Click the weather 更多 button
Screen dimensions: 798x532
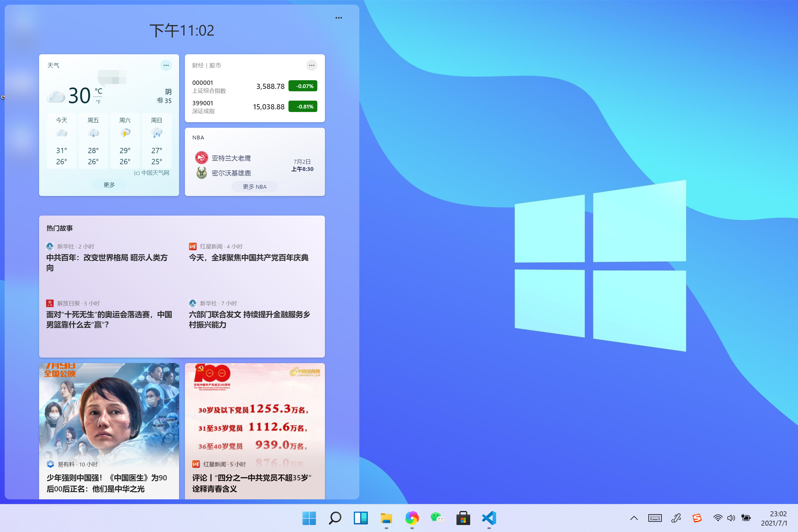tap(109, 185)
